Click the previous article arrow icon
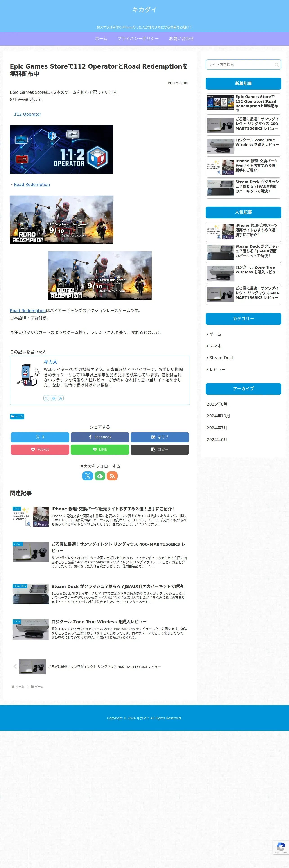 tap(15, 666)
